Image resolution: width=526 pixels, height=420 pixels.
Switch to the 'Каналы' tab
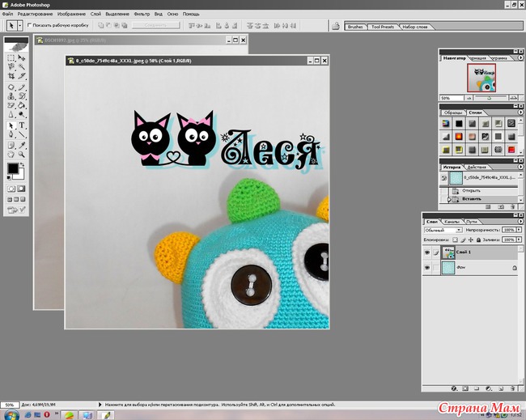[x=452, y=220]
